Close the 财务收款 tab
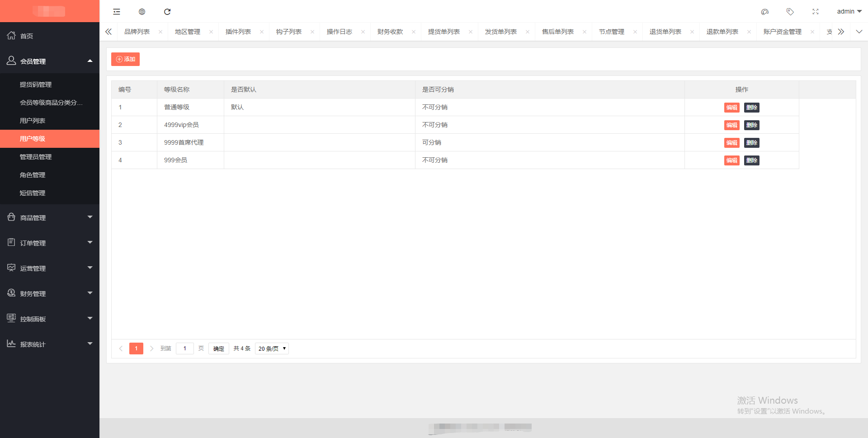 click(414, 32)
